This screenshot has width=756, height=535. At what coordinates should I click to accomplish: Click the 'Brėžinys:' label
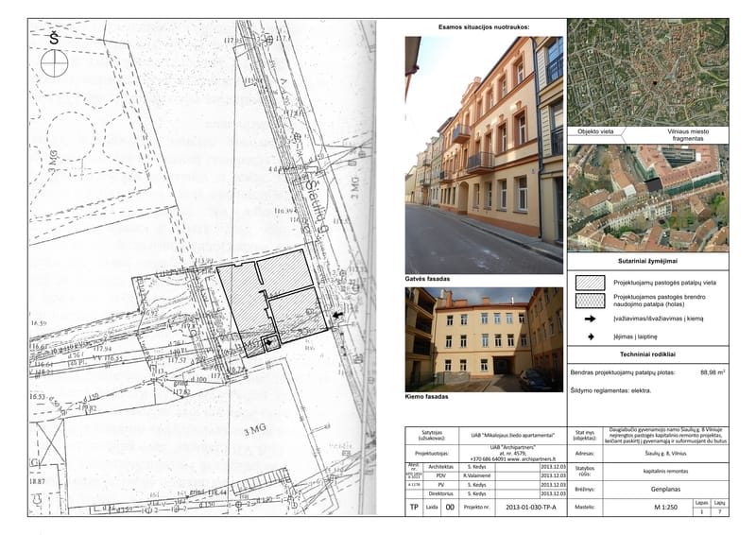tap(584, 490)
